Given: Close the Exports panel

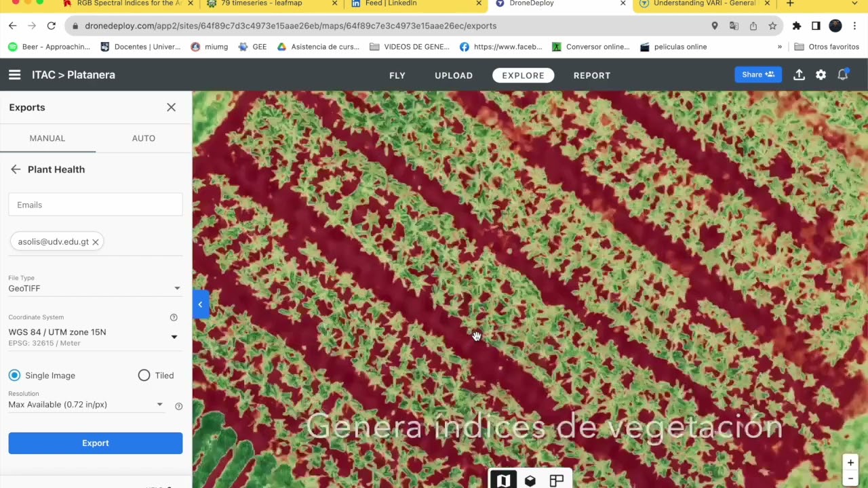Looking at the screenshot, I should 171,107.
